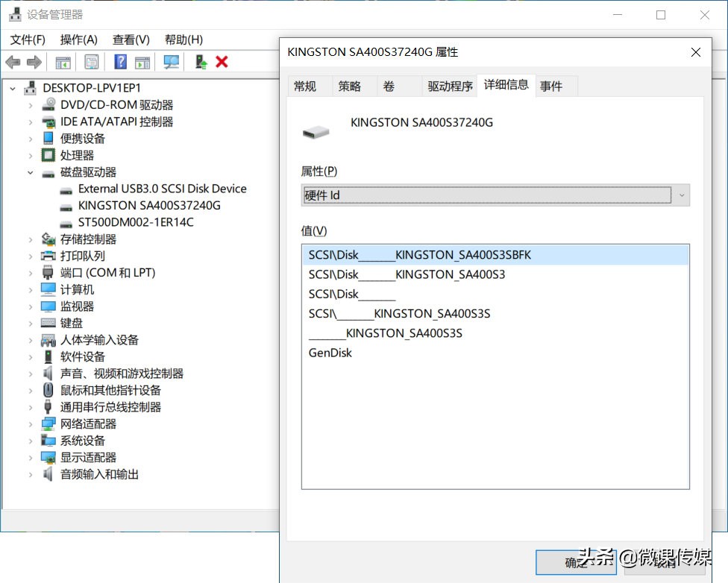This screenshot has width=728, height=583.
Task: Select the 详细信息 tab
Action: click(506, 85)
